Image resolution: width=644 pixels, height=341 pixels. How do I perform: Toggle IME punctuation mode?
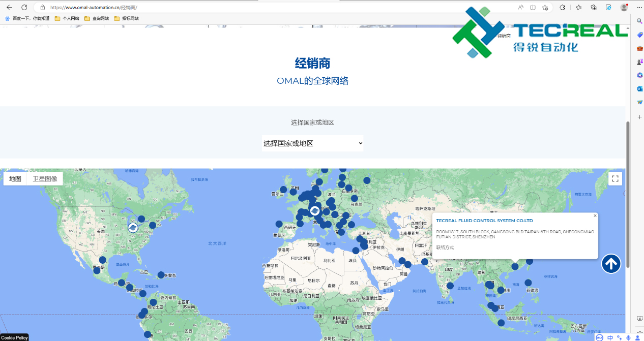[619, 337]
